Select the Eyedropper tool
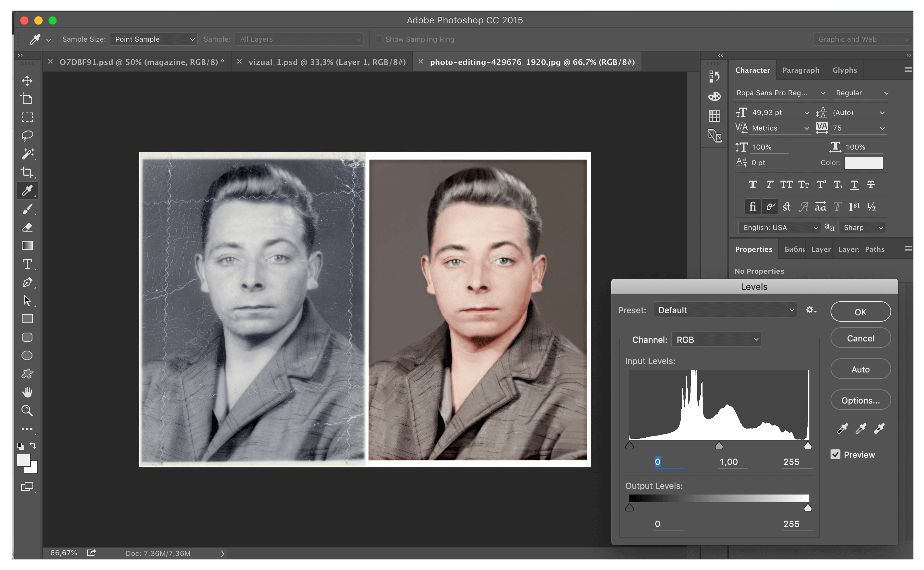 tap(26, 191)
